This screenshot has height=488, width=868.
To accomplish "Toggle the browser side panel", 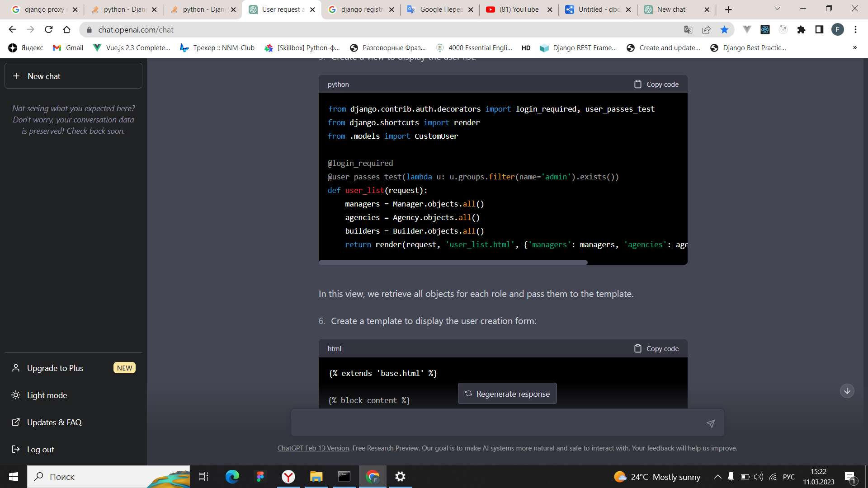I will (x=819, y=30).
